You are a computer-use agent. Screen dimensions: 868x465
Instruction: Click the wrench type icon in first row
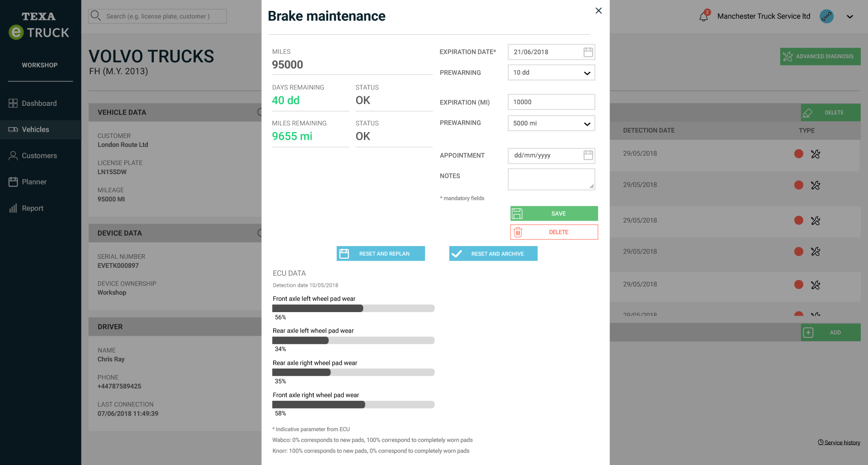[816, 154]
